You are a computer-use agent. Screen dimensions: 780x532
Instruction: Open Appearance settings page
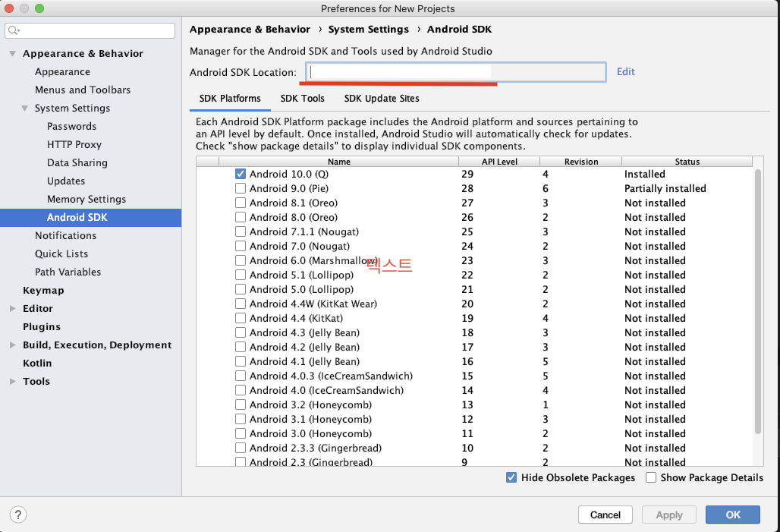(x=63, y=71)
